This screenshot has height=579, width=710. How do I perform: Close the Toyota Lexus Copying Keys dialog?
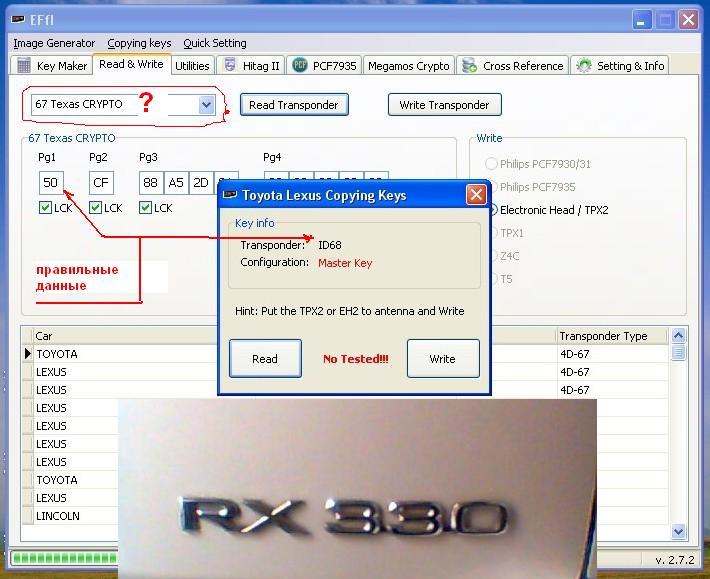pos(476,195)
